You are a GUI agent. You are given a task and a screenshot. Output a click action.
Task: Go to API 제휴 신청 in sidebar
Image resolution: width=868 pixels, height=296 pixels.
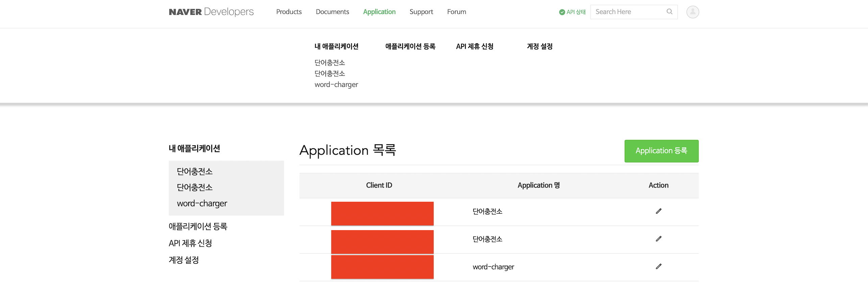coord(190,243)
